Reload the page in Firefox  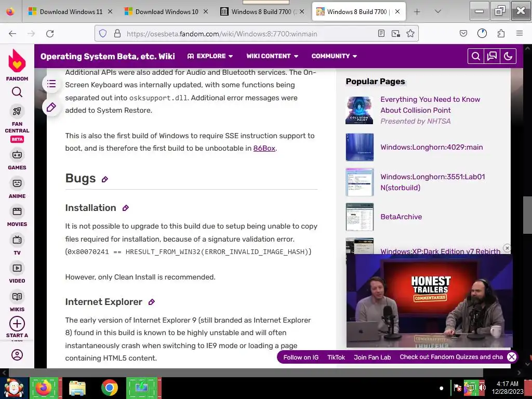pos(50,34)
